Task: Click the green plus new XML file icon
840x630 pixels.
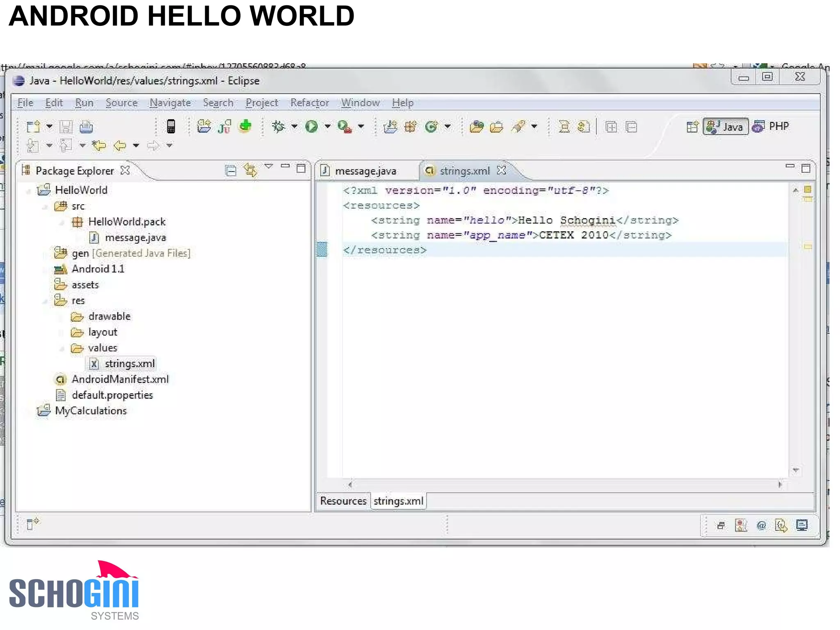Action: coord(245,126)
